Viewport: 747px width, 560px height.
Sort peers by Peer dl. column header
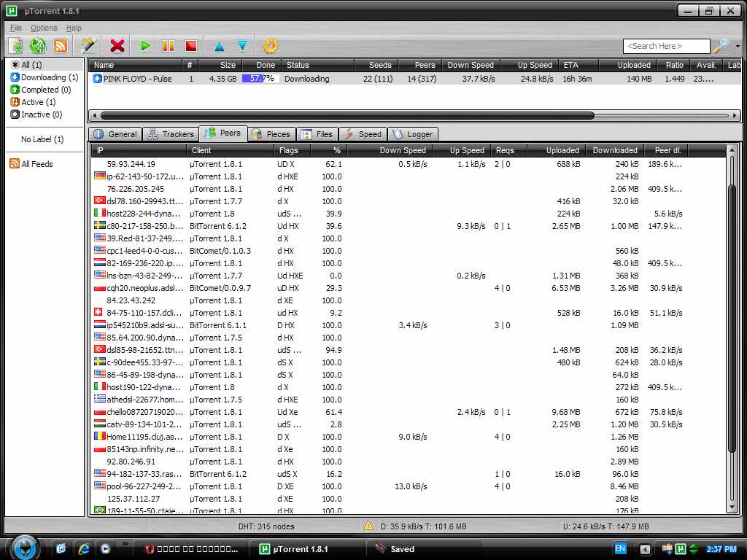pos(667,150)
